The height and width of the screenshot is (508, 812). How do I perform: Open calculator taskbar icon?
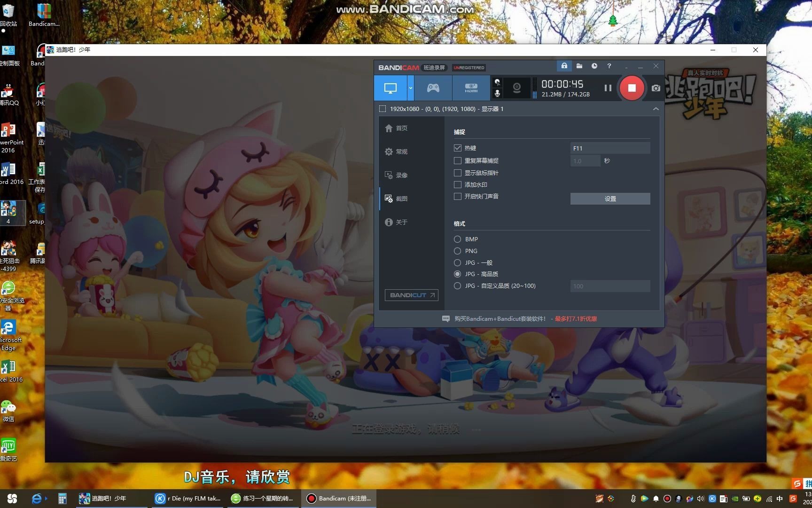click(x=62, y=499)
